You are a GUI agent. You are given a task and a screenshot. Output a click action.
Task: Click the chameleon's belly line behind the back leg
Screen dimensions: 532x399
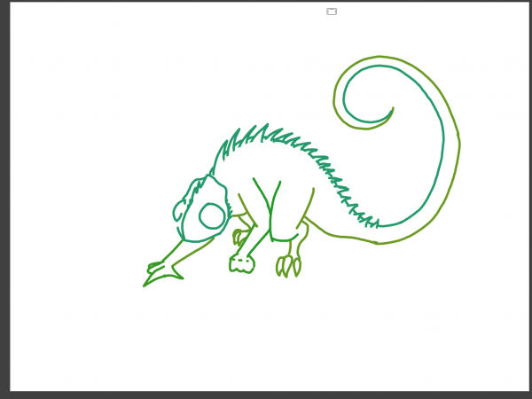[x=340, y=235]
